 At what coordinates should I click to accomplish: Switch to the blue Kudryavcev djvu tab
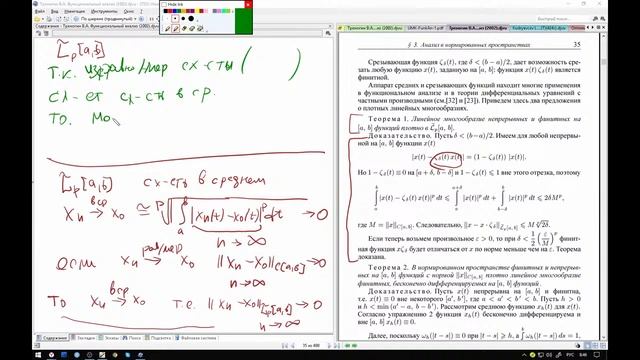click(x=539, y=28)
